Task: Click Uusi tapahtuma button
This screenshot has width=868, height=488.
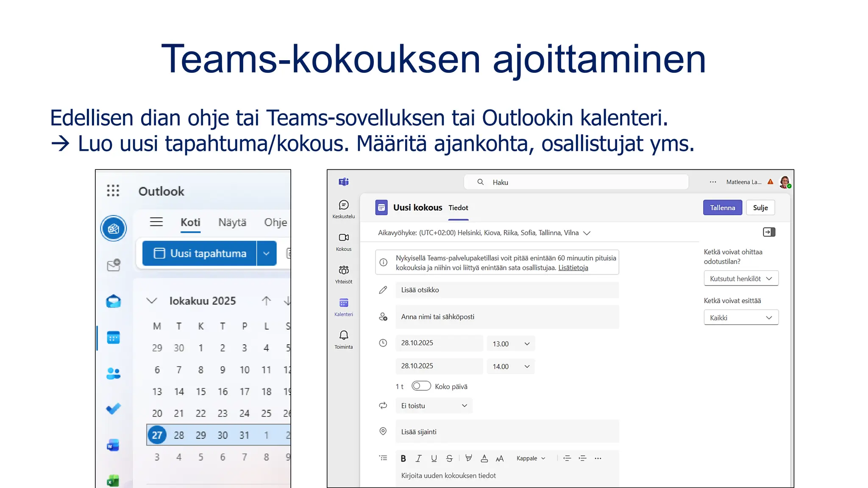Action: click(199, 253)
